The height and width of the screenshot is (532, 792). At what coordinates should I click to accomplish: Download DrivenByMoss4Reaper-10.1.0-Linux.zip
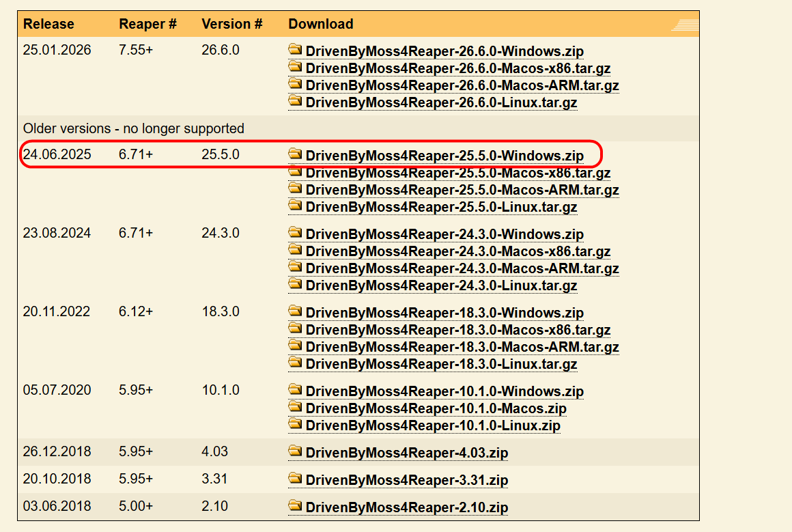pyautogui.click(x=433, y=425)
